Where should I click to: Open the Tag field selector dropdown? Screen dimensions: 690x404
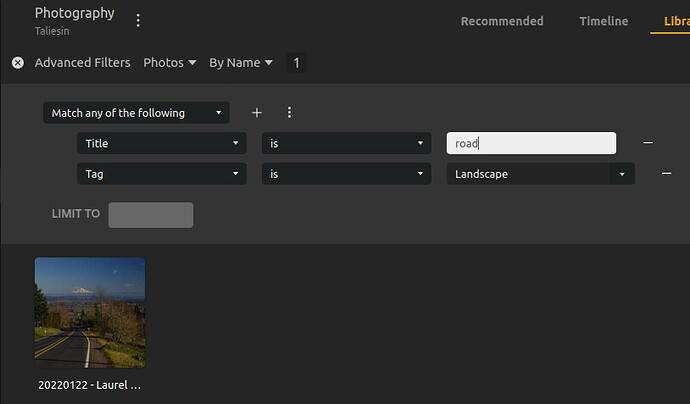pos(161,174)
